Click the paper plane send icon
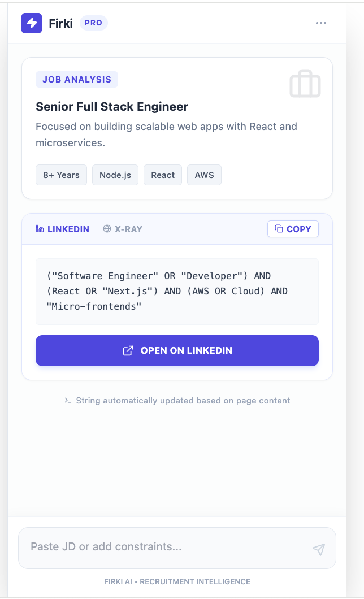This screenshot has height=599, width=364. (x=318, y=548)
